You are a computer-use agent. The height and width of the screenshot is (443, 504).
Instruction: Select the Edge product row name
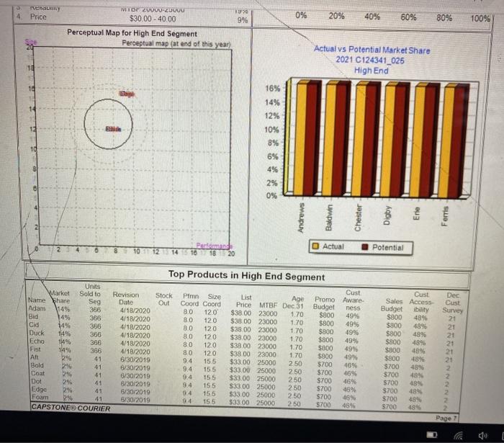click(x=39, y=389)
